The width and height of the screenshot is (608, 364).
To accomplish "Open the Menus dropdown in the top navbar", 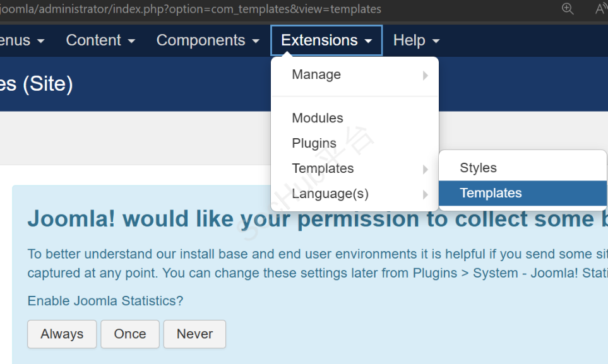I will point(22,40).
